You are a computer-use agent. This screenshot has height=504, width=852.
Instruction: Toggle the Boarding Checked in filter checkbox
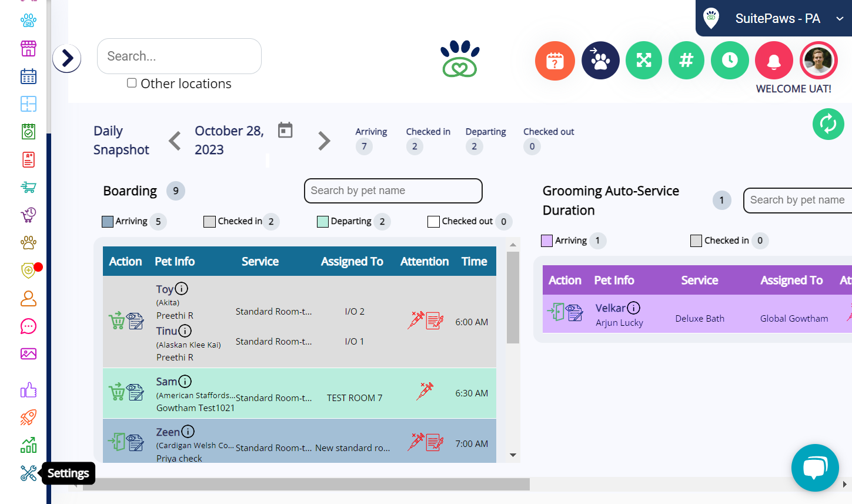[x=209, y=222]
